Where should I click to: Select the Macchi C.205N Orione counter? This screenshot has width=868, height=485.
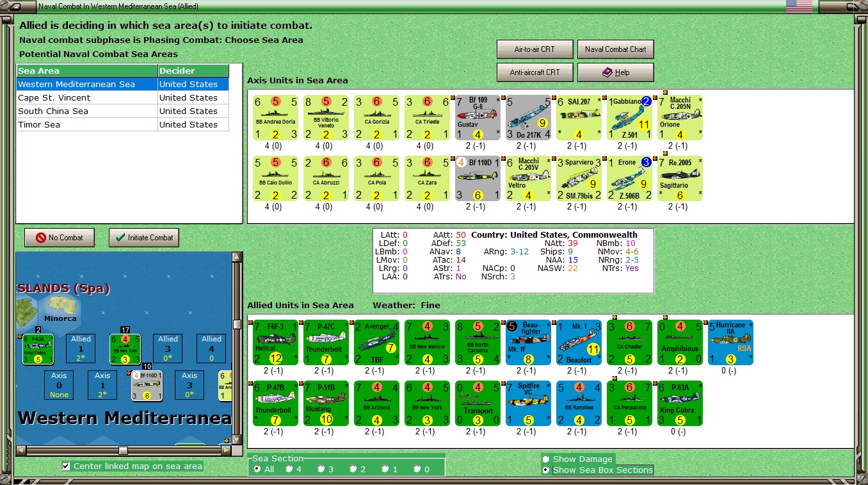tap(680, 118)
